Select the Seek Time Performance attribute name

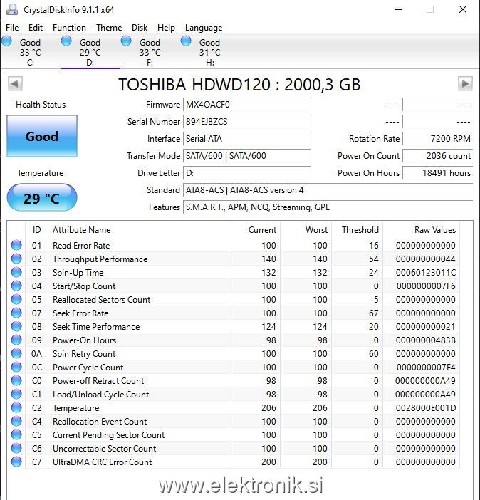click(96, 327)
